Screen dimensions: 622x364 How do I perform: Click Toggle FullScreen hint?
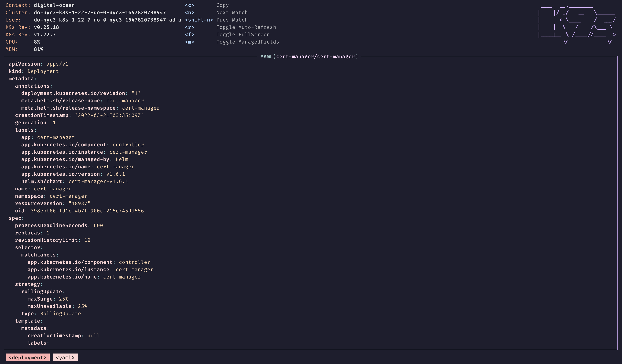(x=243, y=35)
